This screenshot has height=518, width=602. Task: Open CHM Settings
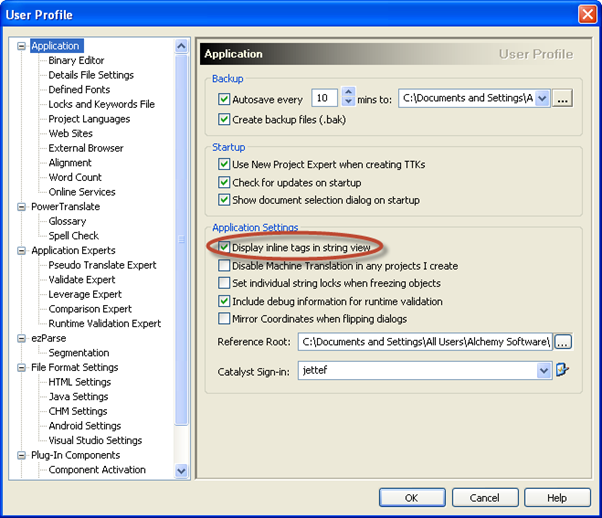(x=78, y=411)
